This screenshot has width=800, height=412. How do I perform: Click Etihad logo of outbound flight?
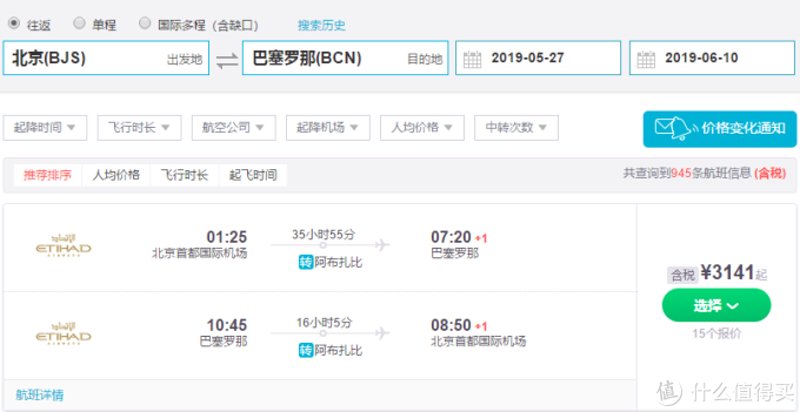(63, 246)
